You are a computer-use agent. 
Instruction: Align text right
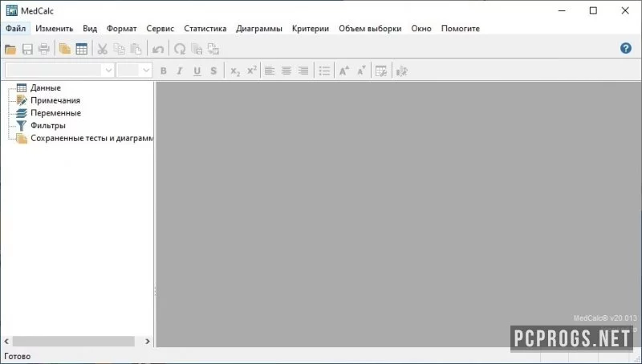click(x=303, y=71)
